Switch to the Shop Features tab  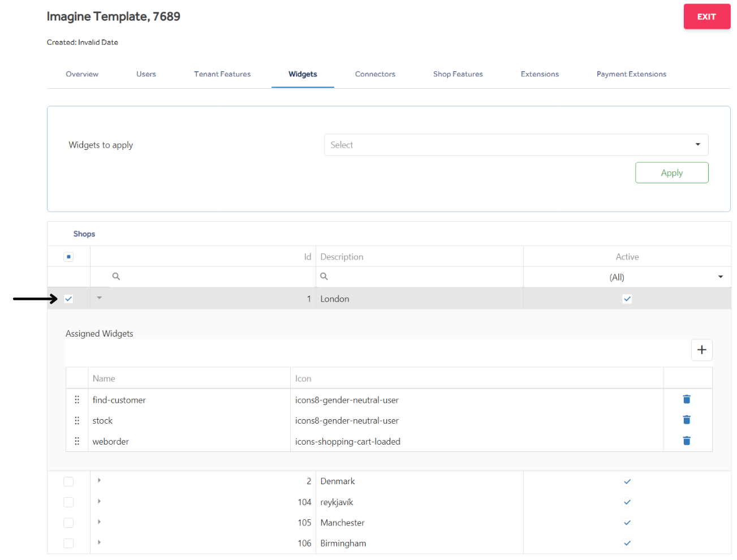[x=458, y=74]
